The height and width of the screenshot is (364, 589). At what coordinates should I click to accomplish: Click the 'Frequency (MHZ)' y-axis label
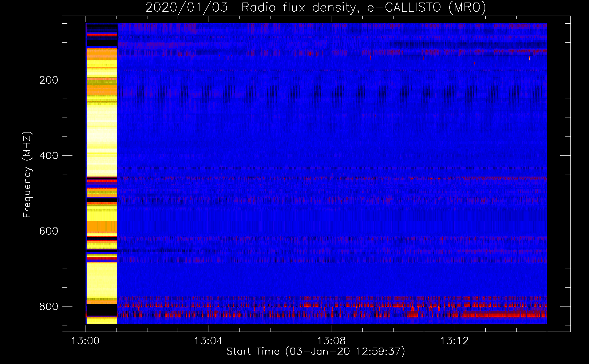[27, 175]
